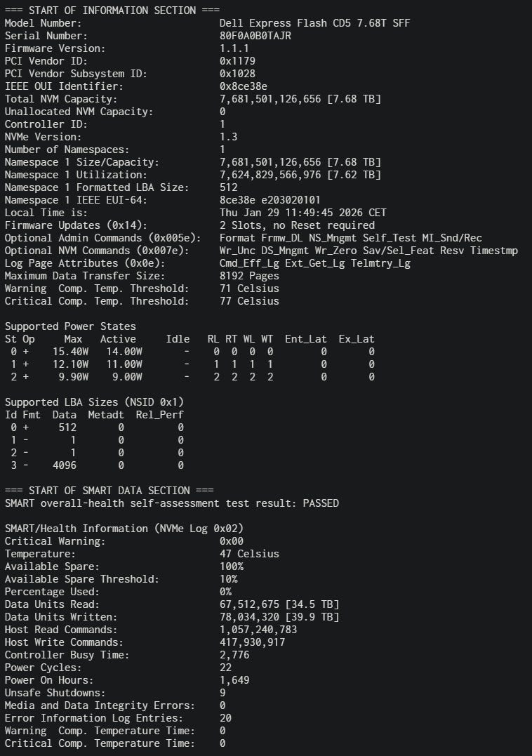Click the Maximum Data Transfer Size value

[249, 276]
